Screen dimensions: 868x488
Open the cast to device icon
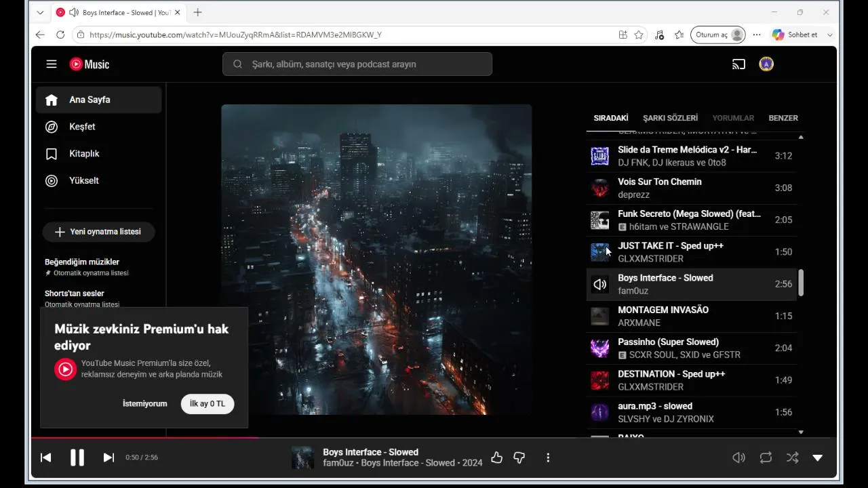click(738, 64)
